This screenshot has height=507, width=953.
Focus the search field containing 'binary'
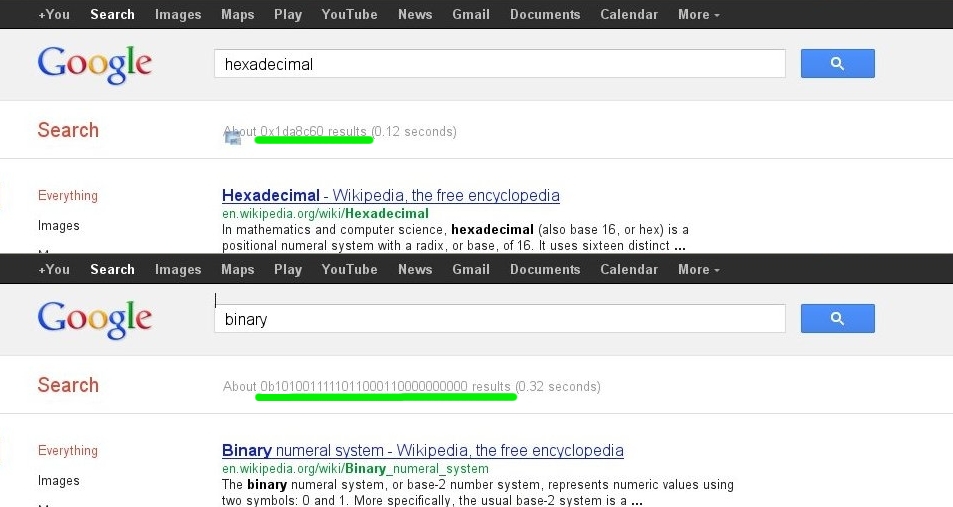(499, 320)
